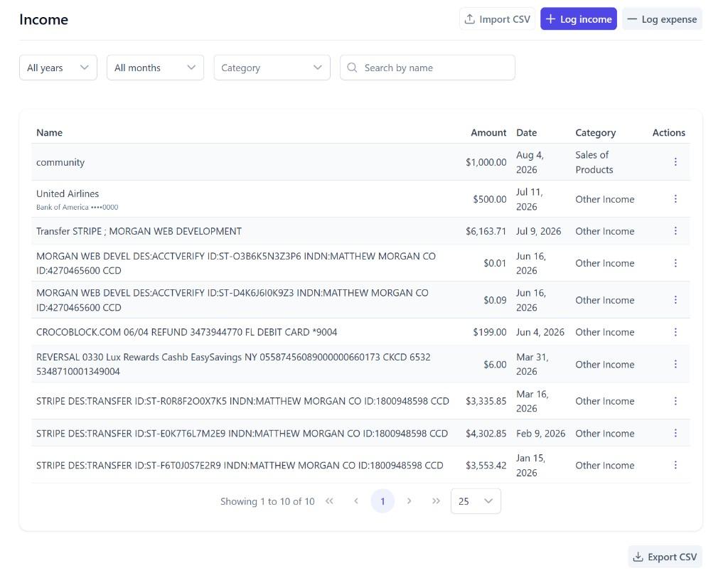Focus the Search by name field
The width and height of the screenshot is (728, 578).
point(427,68)
